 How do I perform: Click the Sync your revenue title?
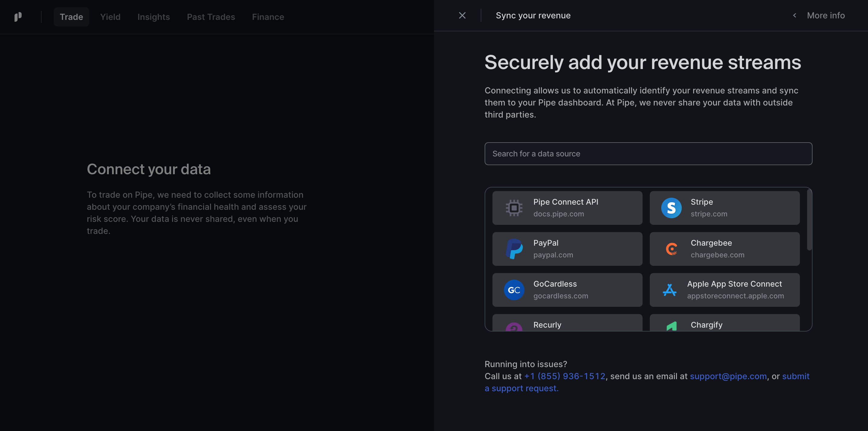533,15
